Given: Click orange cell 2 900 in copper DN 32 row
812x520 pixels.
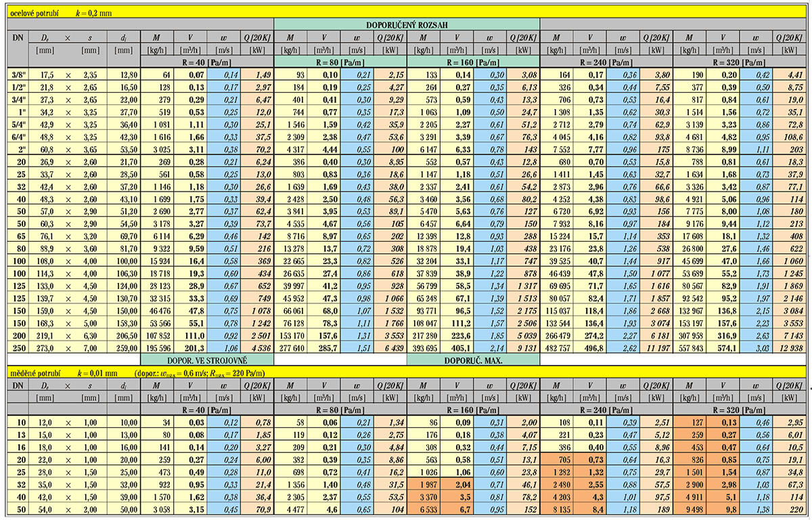Looking at the screenshot, I should coord(690,485).
